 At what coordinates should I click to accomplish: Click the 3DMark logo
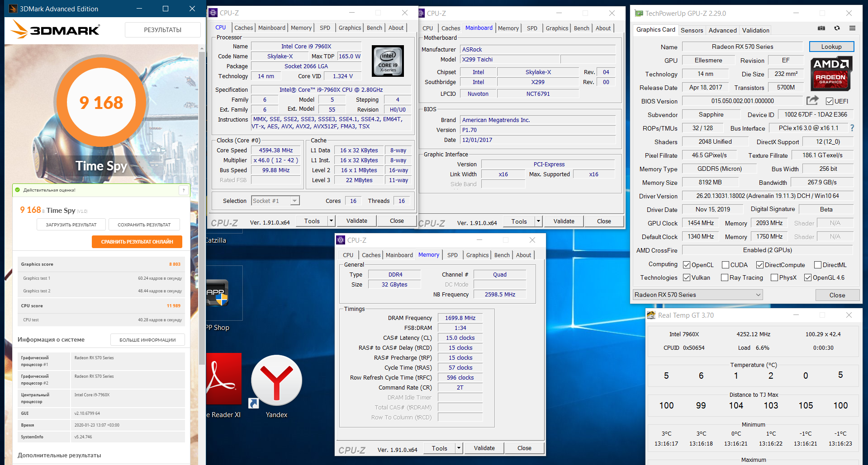[55, 29]
